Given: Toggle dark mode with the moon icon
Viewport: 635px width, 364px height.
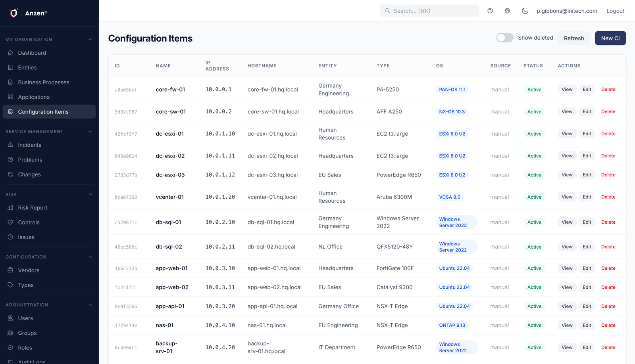Looking at the screenshot, I should pos(525,11).
